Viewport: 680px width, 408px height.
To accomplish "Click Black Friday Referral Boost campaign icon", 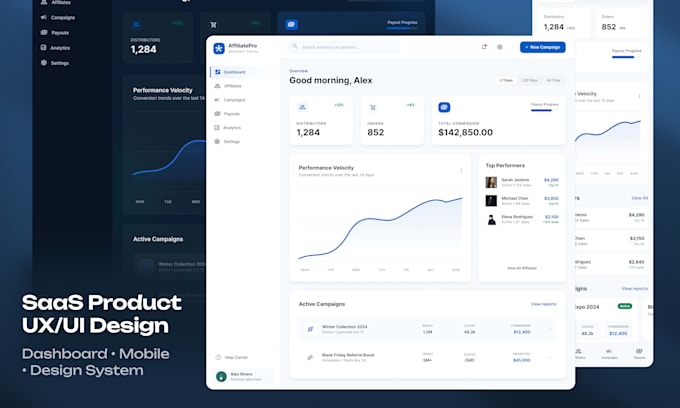I will 310,357.
